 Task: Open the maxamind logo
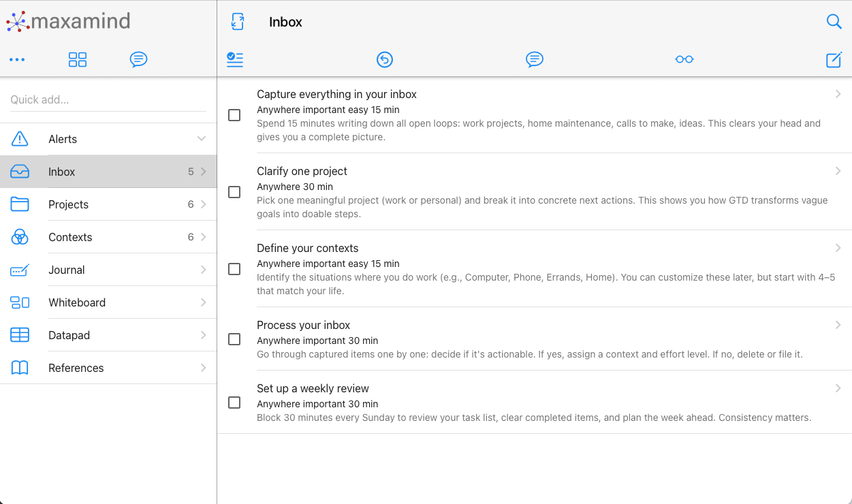[x=68, y=21]
